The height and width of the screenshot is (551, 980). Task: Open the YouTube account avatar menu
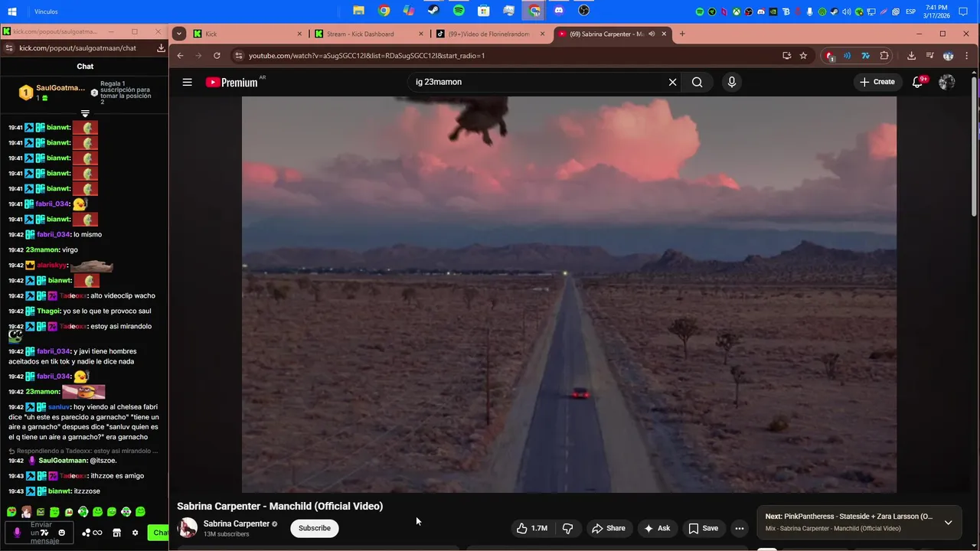pos(946,82)
